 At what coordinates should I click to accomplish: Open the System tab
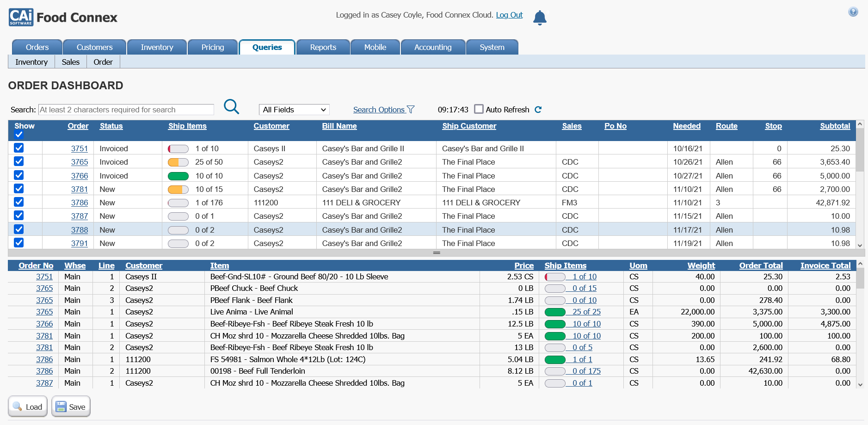pos(492,47)
